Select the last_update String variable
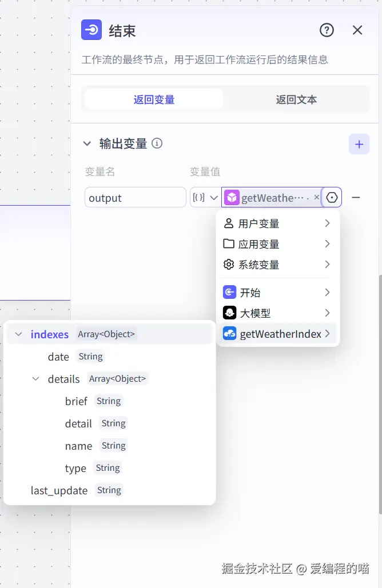The height and width of the screenshot is (588, 382). [110, 490]
